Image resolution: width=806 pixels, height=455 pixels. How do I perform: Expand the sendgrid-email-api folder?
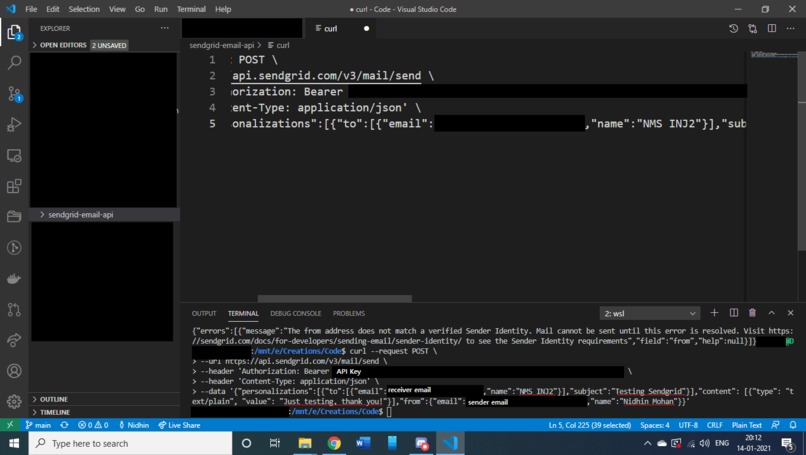coord(105,214)
